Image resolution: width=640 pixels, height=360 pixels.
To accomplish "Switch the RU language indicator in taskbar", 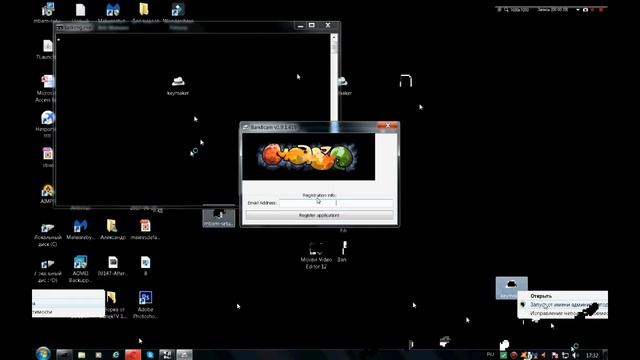I will pyautogui.click(x=490, y=354).
